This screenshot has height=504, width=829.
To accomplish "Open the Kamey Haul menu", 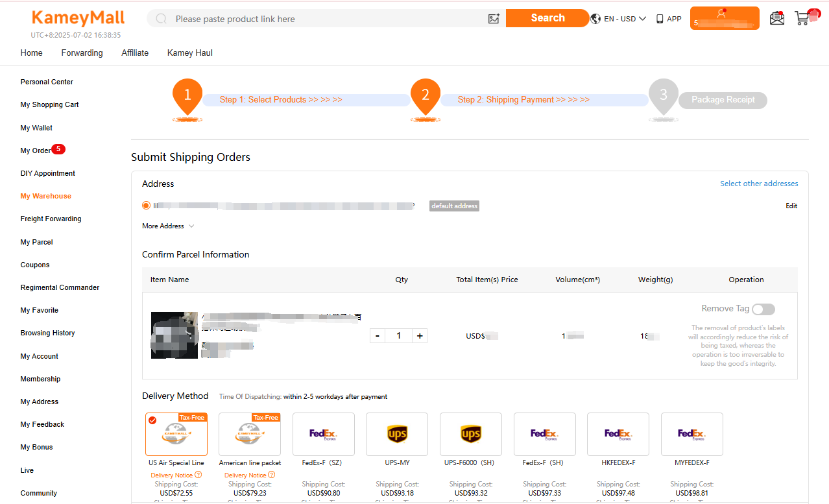I will [x=190, y=53].
